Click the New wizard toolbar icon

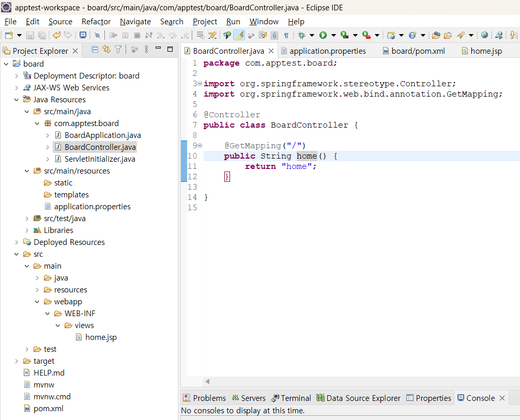[9, 35]
